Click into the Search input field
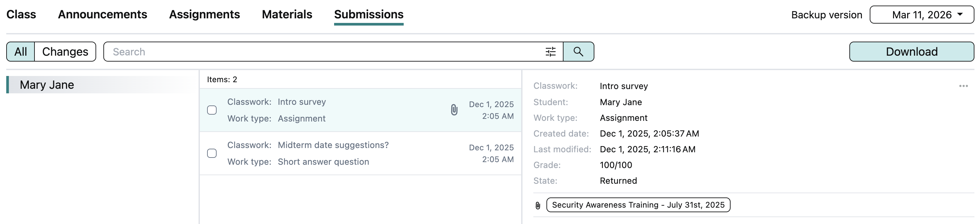 [x=323, y=52]
